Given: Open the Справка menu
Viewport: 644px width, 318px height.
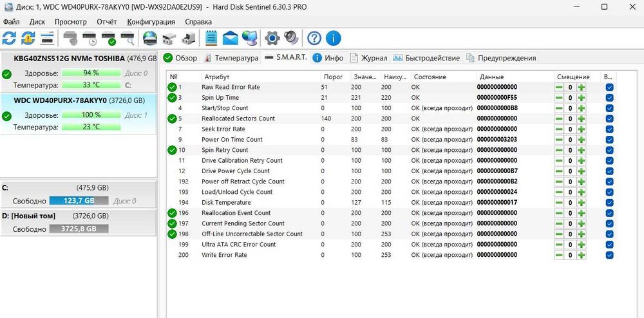Looking at the screenshot, I should pos(198,22).
